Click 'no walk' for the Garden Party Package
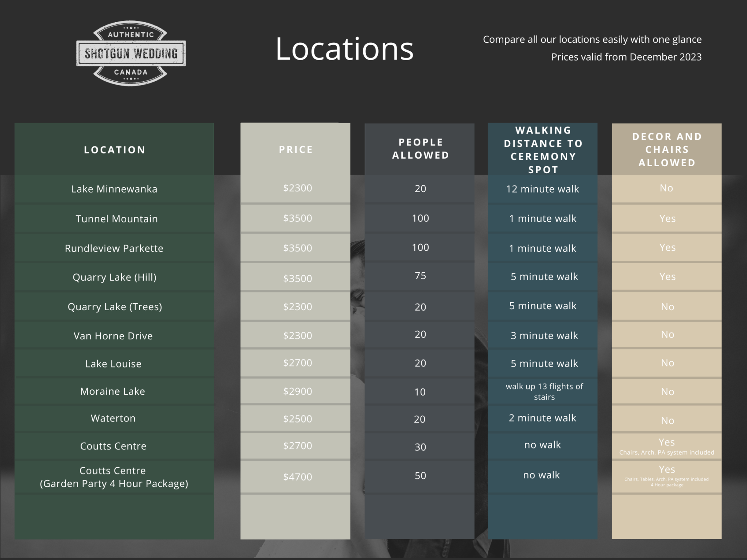Image resolution: width=747 pixels, height=560 pixels. pos(541,475)
